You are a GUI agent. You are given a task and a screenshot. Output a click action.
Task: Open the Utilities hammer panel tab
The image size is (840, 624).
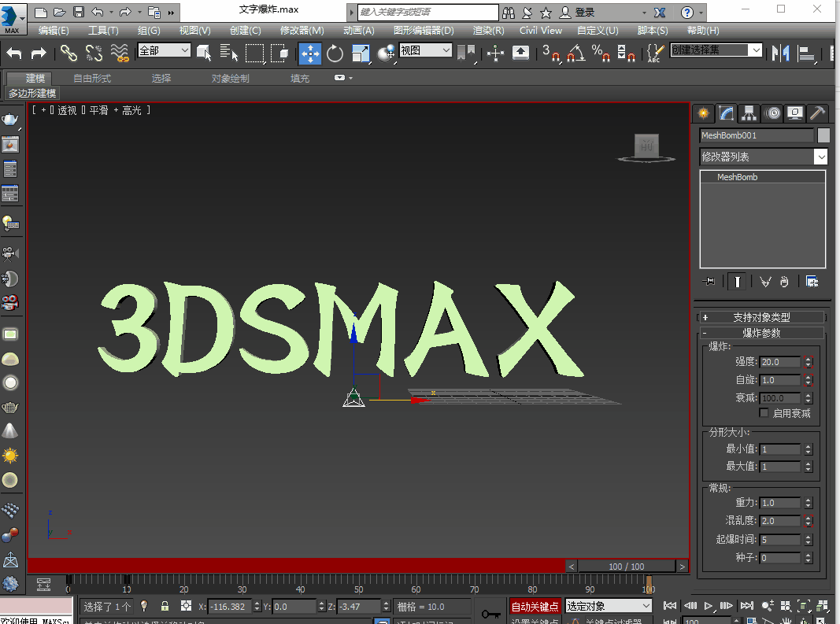(817, 113)
